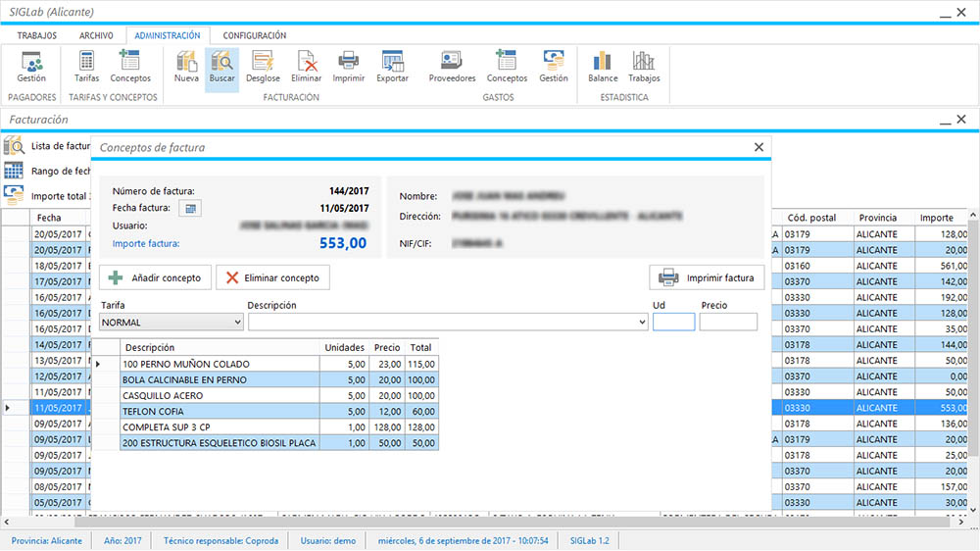The width and height of the screenshot is (980, 551).
Task: Switch to the Archivo ribbon tab
Action: [x=96, y=35]
